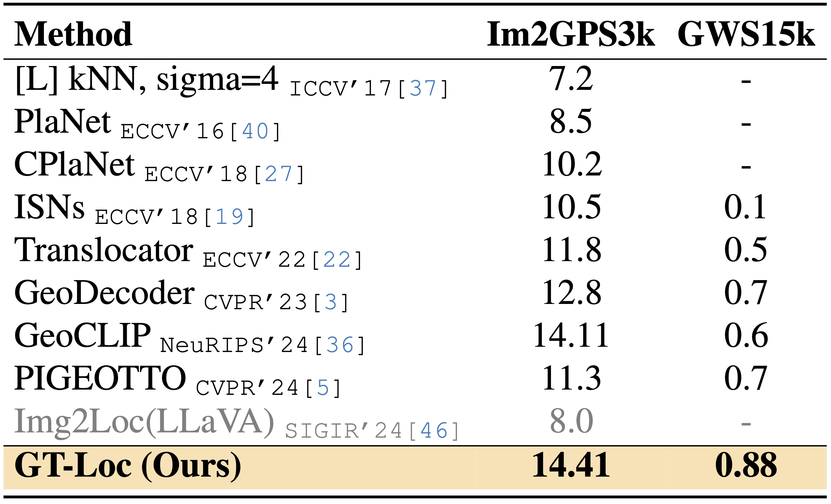Select the GT-Loc (Ours) row label
Image resolution: width=831 pixels, height=504 pixels.
(128, 466)
